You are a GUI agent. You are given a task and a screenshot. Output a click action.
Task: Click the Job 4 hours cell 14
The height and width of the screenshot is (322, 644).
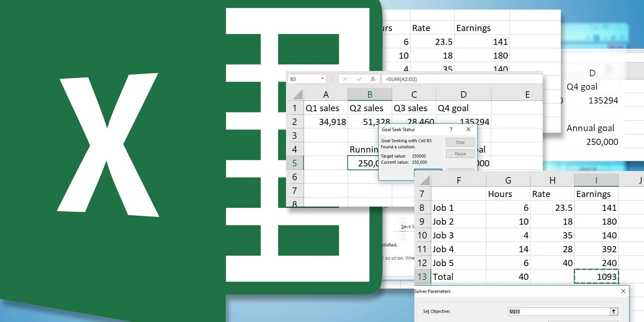pos(508,249)
